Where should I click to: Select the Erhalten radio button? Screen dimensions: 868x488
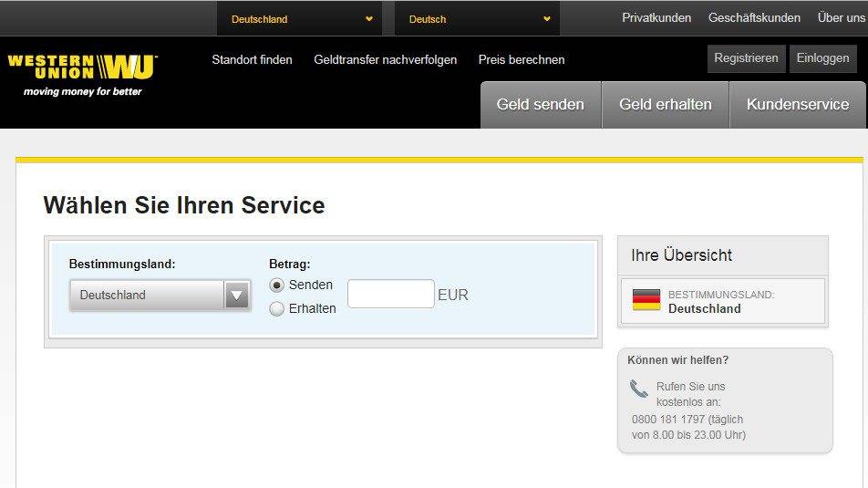click(277, 309)
